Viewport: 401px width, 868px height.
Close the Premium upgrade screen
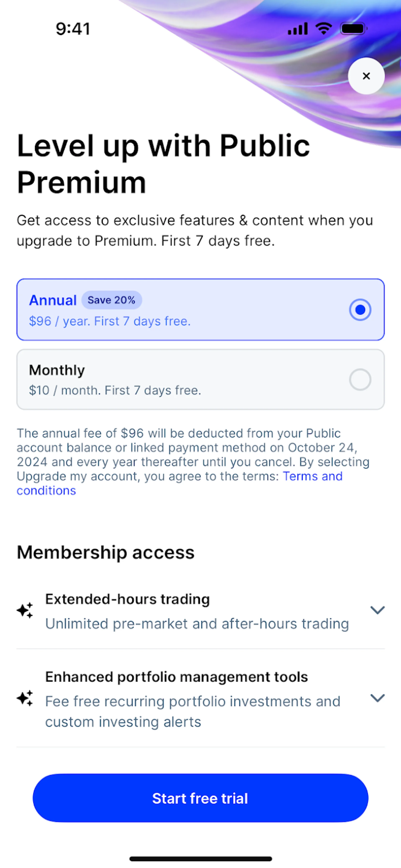(366, 76)
